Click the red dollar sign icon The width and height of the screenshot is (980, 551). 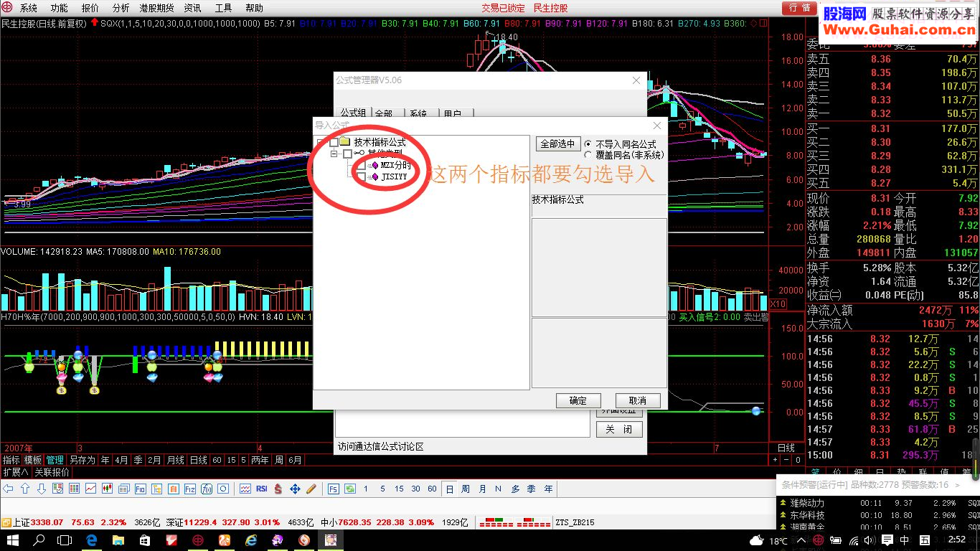278,489
